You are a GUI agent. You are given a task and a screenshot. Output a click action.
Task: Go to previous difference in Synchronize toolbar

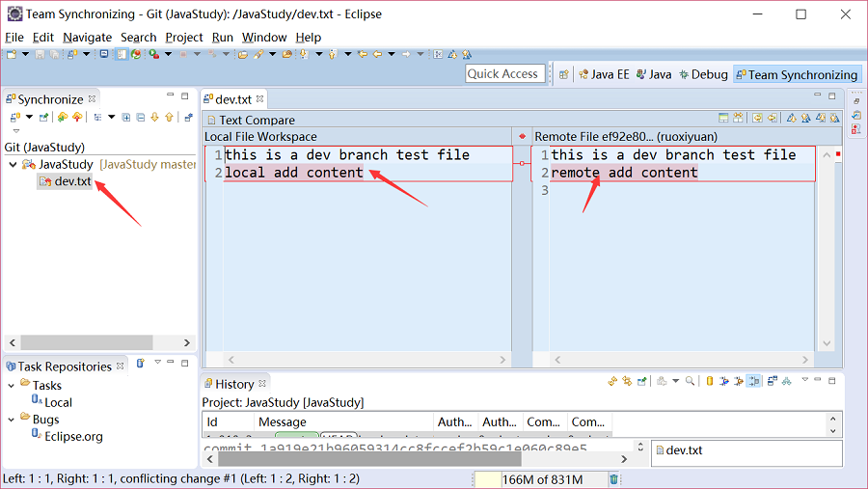169,117
